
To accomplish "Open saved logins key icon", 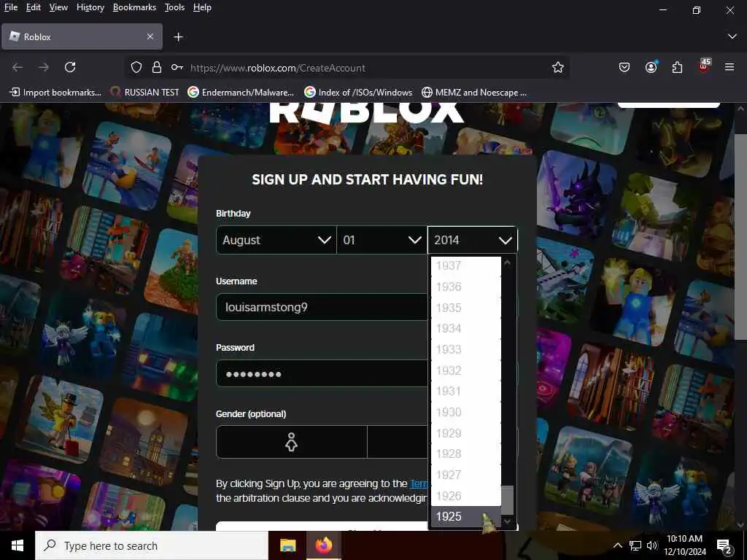I will (177, 68).
